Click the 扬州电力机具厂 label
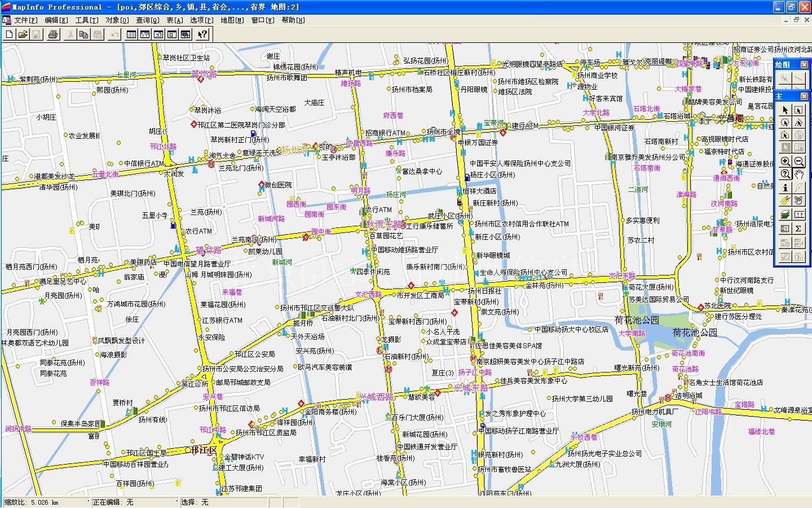The image size is (812, 508). 655,411
